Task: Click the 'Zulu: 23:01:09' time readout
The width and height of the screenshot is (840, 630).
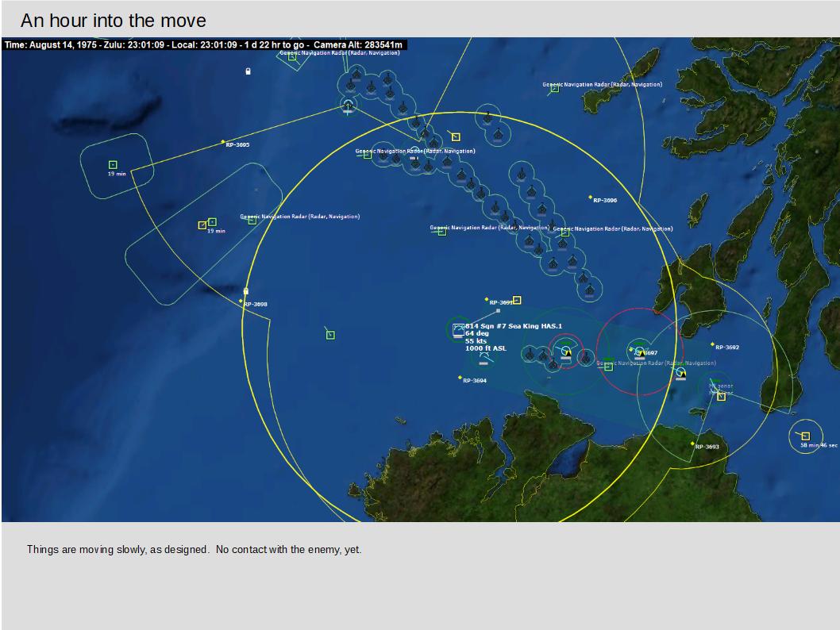Action: point(134,45)
